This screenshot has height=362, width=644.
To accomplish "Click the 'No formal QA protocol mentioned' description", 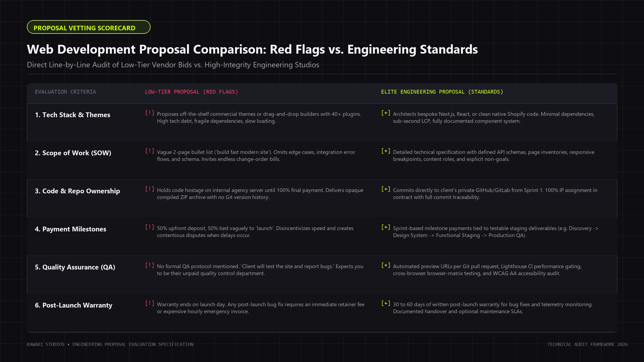I will tap(260, 270).
